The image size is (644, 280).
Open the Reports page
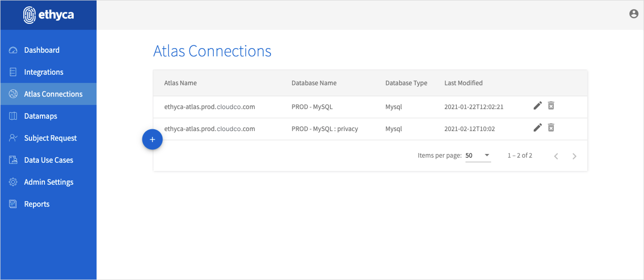(x=37, y=204)
